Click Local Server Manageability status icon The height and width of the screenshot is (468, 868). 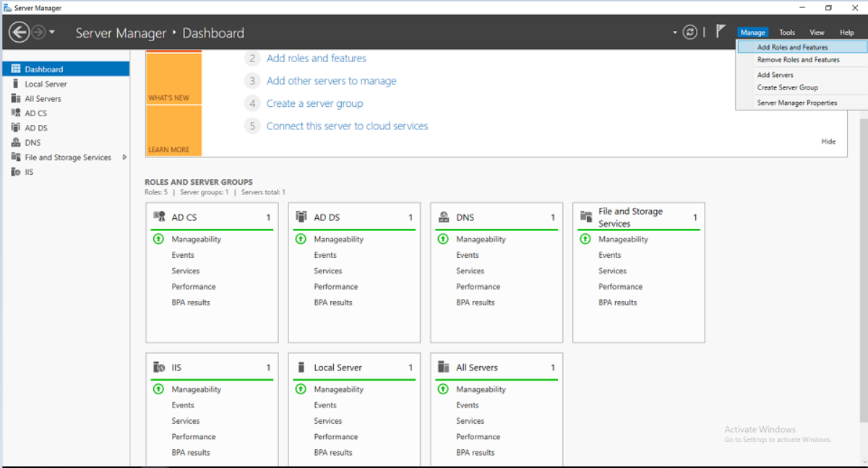(x=301, y=389)
